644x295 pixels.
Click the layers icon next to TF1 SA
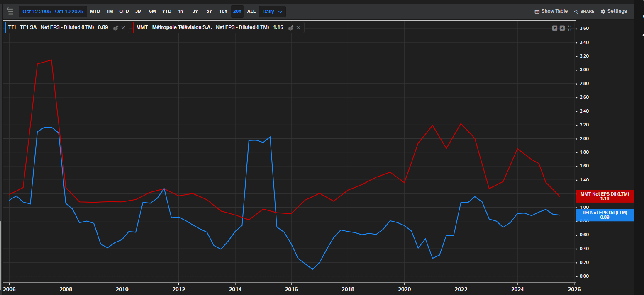tap(116, 27)
